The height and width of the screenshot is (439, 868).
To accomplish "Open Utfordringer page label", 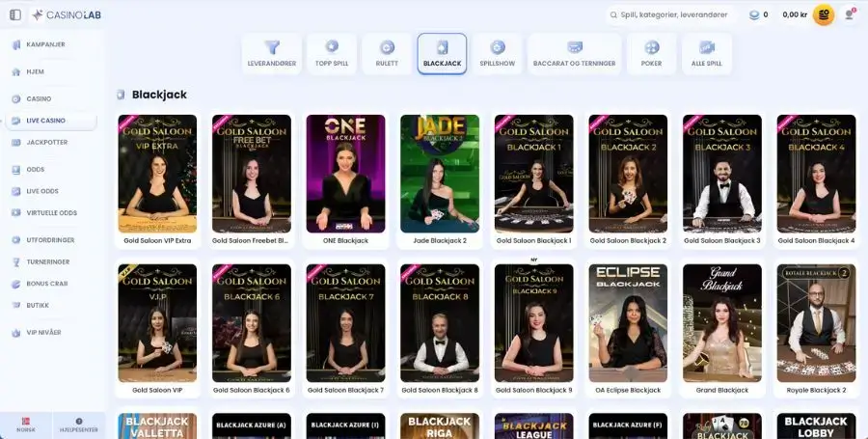I will pos(50,240).
